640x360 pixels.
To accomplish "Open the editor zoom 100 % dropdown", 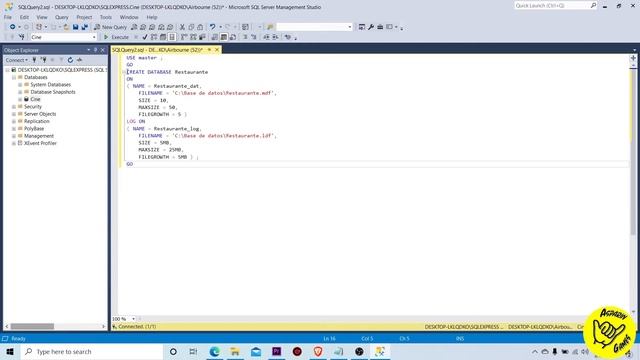I will point(133,319).
